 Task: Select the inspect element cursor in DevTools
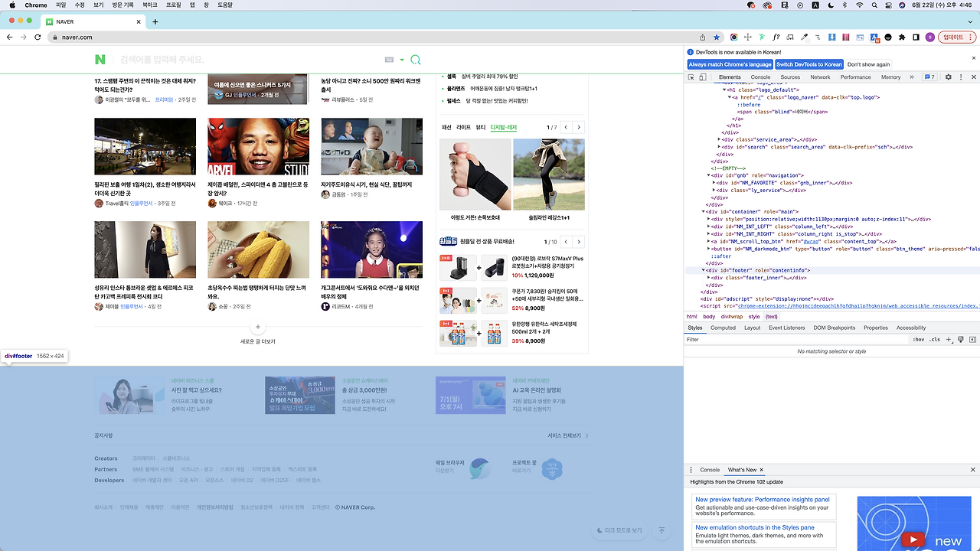[692, 77]
